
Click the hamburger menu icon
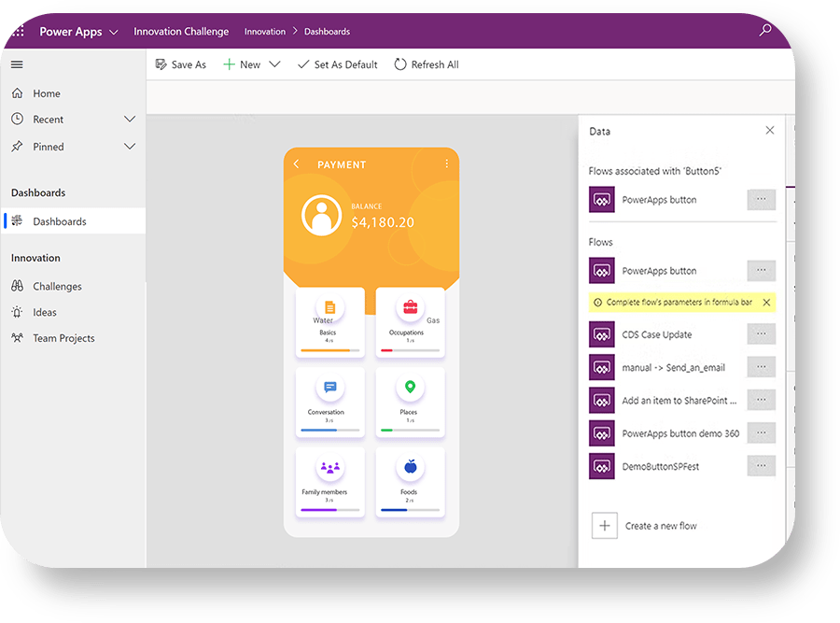(x=17, y=64)
